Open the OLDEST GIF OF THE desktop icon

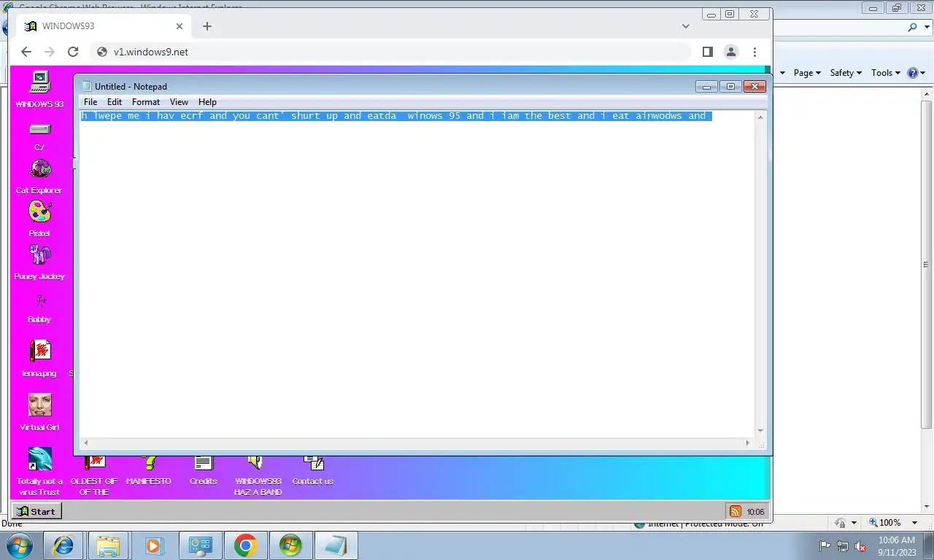pos(94,476)
